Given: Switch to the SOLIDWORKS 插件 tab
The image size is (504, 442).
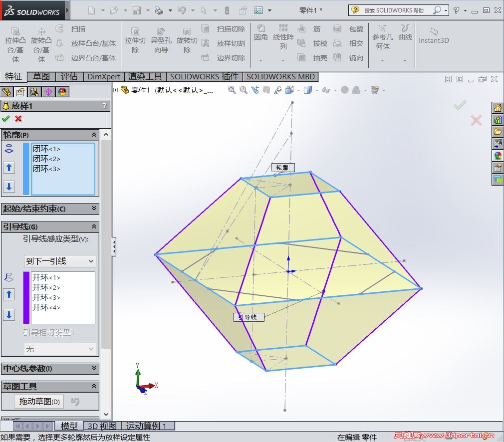Looking at the screenshot, I should coord(205,76).
